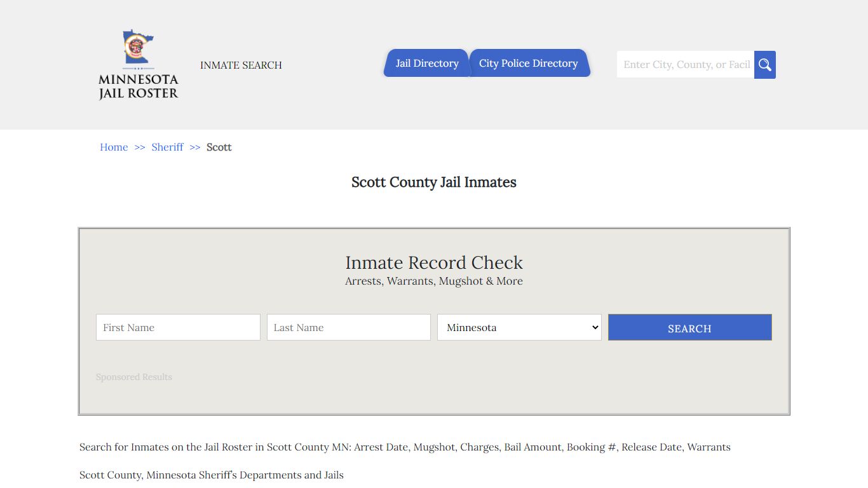Image resolution: width=868 pixels, height=488 pixels.
Task: Click the Arrests, Warrants, Mugshot & More subtitle
Action: [433, 281]
